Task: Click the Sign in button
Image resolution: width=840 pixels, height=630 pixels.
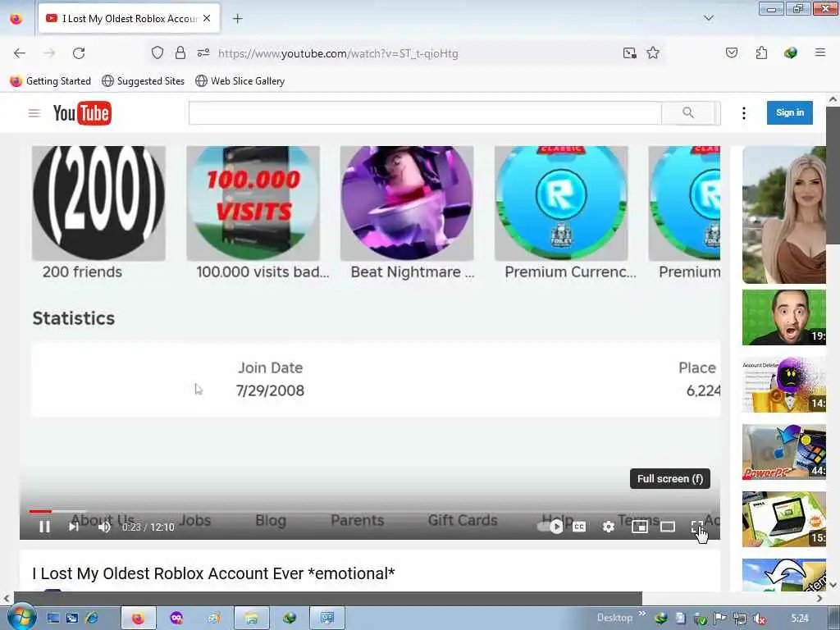Action: point(790,112)
